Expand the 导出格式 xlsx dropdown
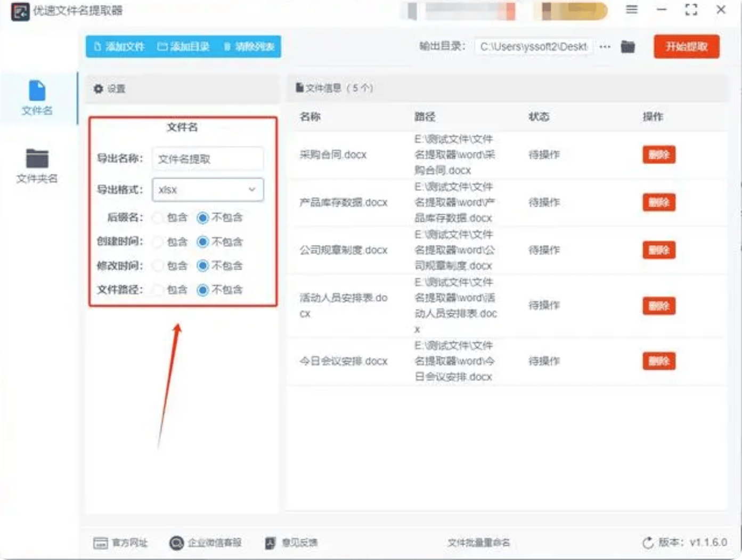Viewport: 742px width, 560px height. tap(208, 190)
